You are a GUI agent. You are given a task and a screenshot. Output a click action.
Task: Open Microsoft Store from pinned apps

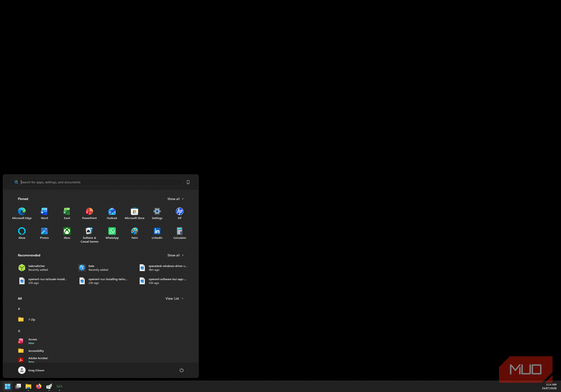[x=134, y=213]
